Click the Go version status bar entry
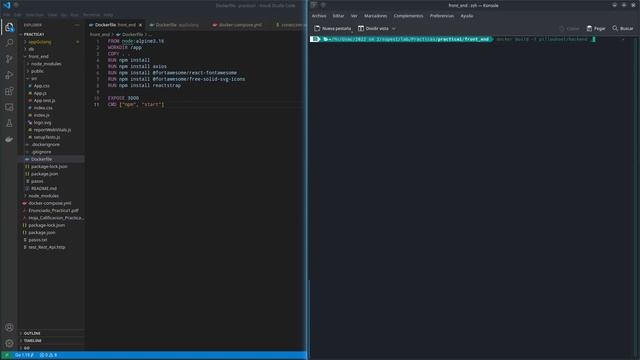 point(24,355)
